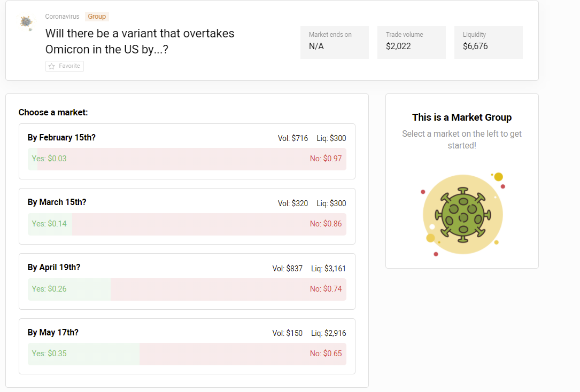Choose the By April 19th market
580x392 pixels.
54,268
